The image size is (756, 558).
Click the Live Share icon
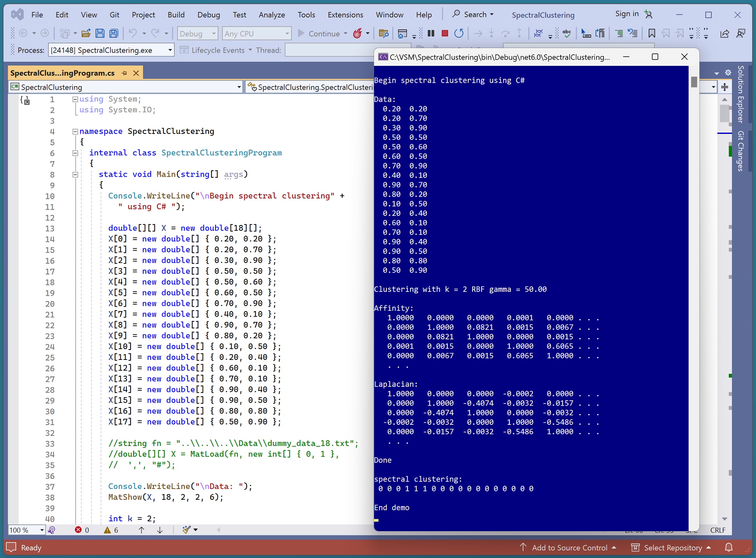pos(724,33)
